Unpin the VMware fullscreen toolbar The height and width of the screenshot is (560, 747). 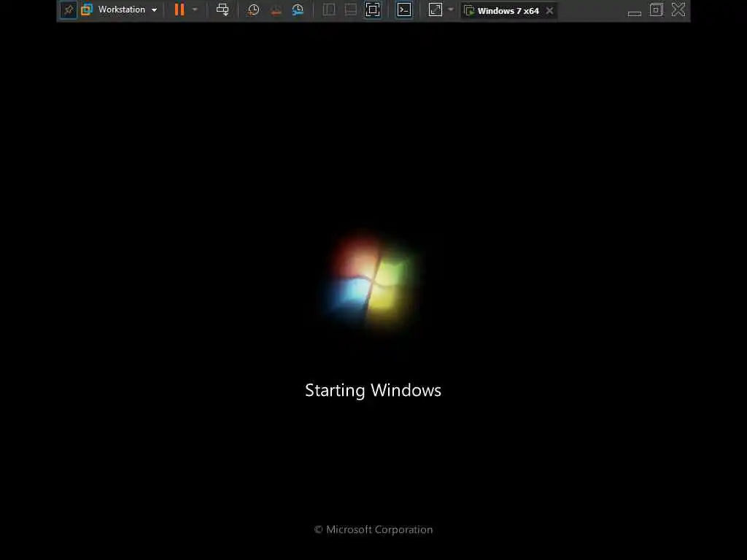coord(69,10)
